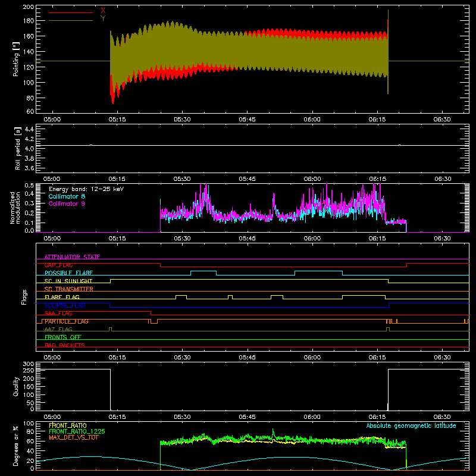Click the tall green FRONT_RATIO_1225 spike
This screenshot has width=476, height=476.
tap(273, 433)
